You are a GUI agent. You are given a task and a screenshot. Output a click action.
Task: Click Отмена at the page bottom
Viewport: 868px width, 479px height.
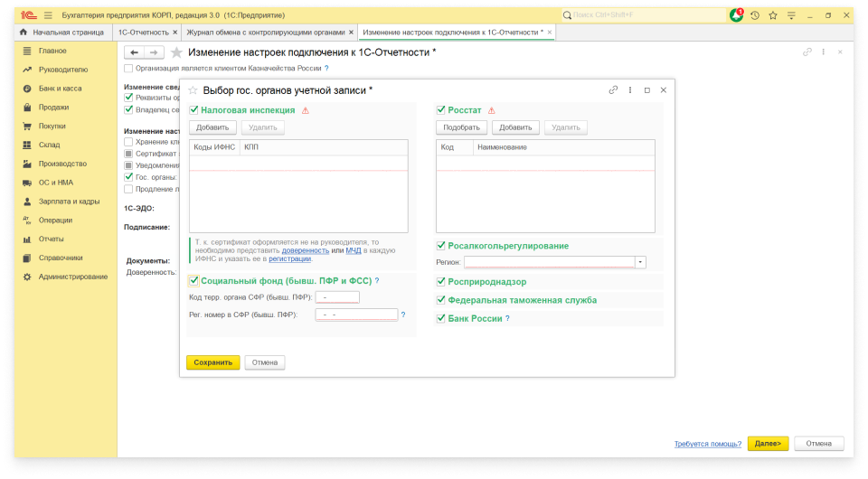819,444
